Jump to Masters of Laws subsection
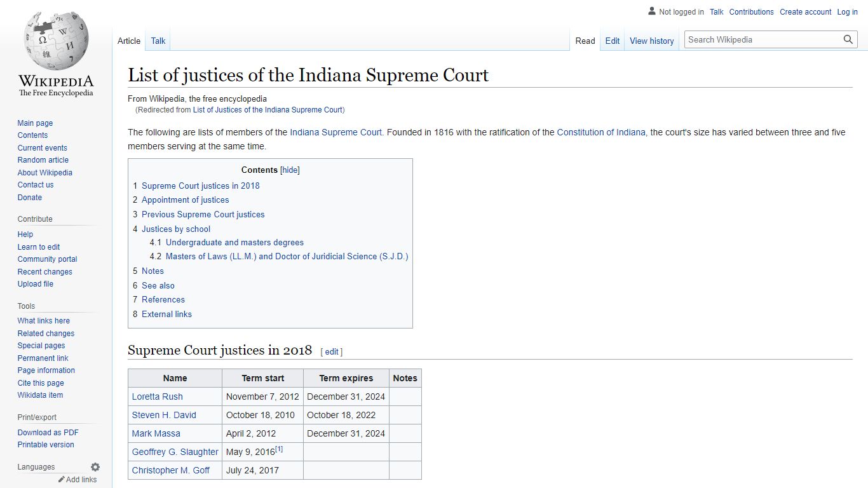Screen dimensions: 868x488 [x=287, y=257]
